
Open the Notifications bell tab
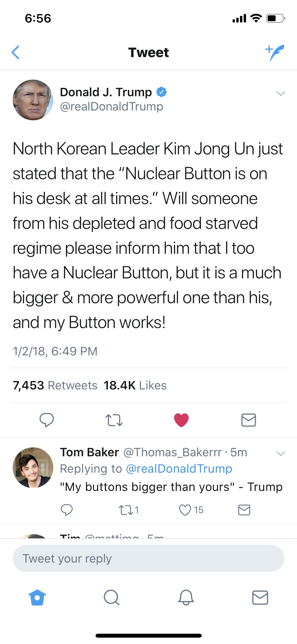click(186, 597)
